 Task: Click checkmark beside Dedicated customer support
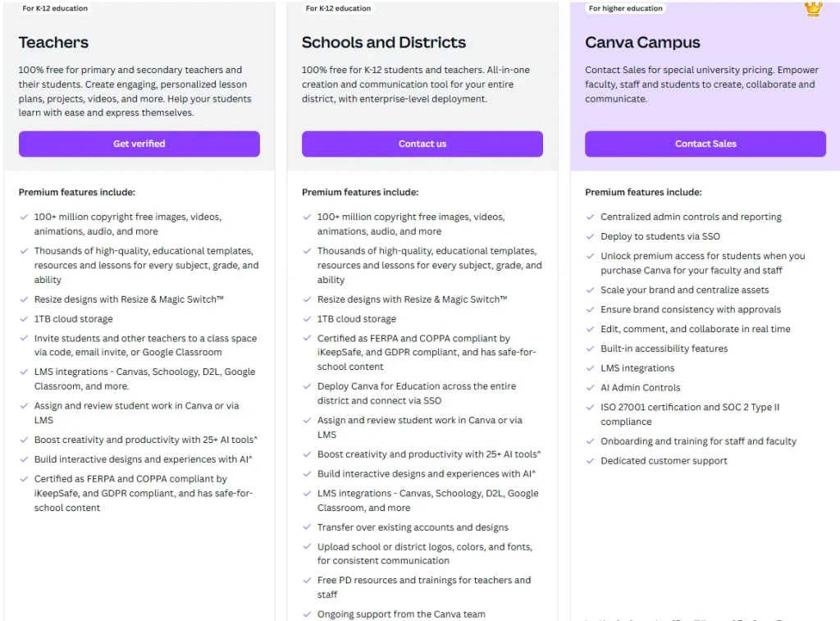(x=590, y=461)
